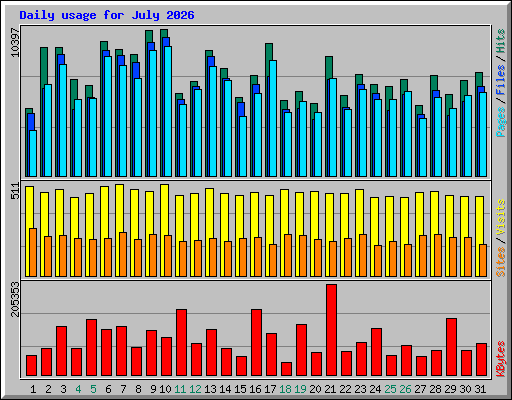
Task: Click the 10397 hits axis label
Action: (15, 42)
